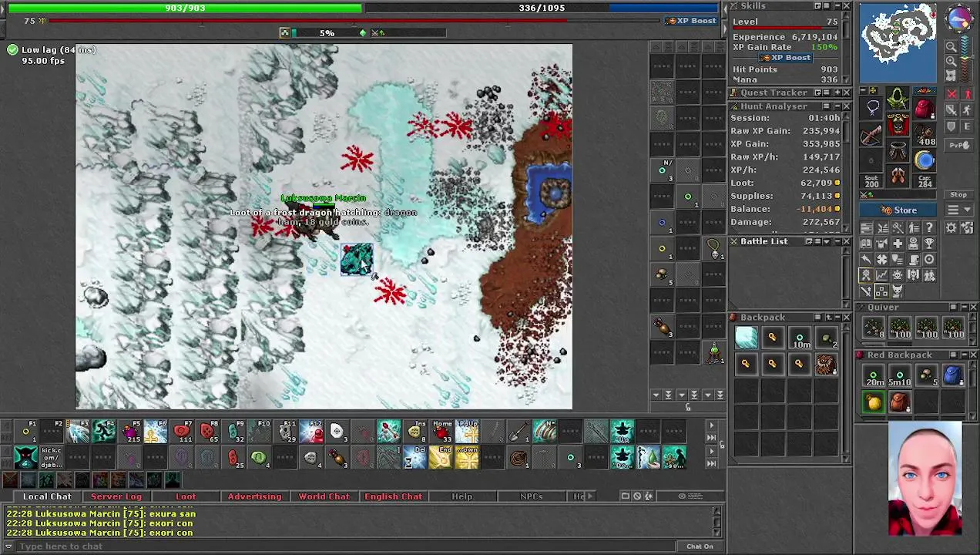Click the XP Boost button in Skills
This screenshot has width=980, height=555.
[786, 58]
